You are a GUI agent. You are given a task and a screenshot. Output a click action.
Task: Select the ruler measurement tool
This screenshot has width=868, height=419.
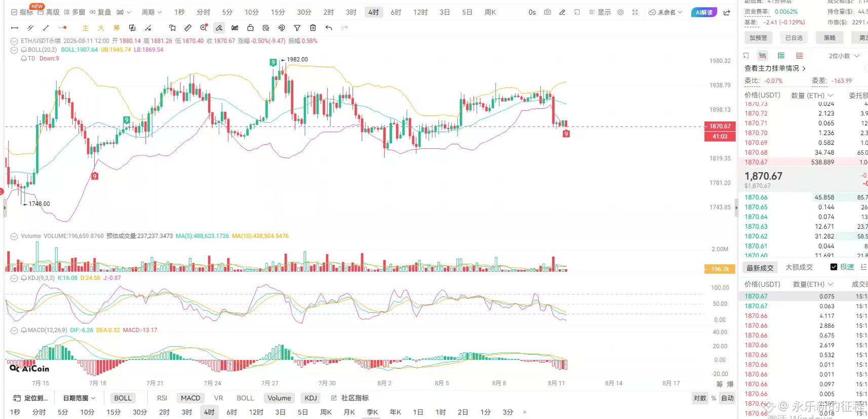[188, 28]
